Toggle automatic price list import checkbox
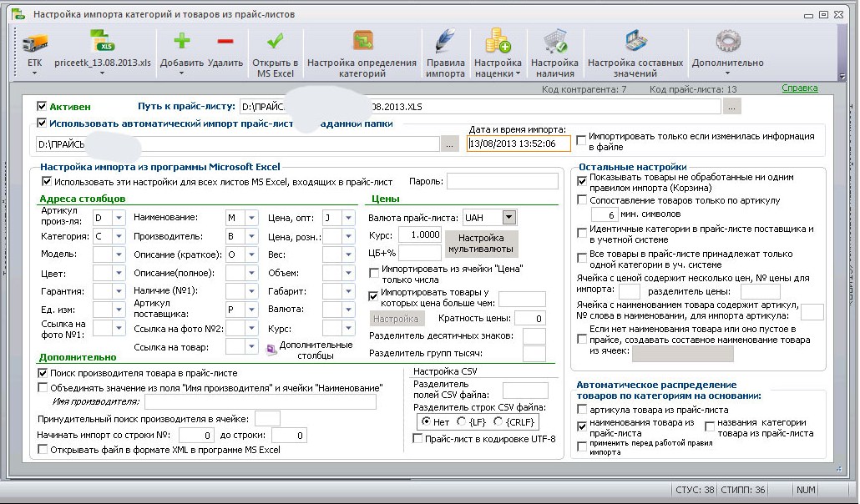 pyautogui.click(x=42, y=123)
